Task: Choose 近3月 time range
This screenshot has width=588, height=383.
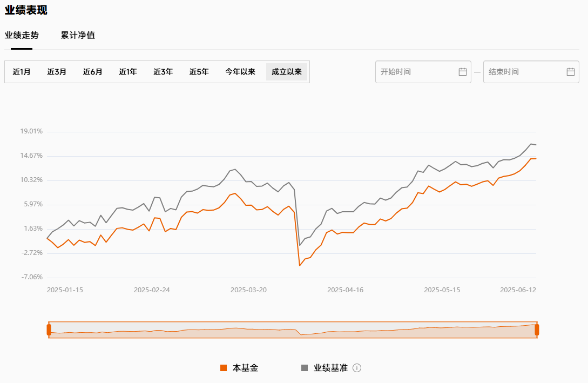Action: click(57, 72)
